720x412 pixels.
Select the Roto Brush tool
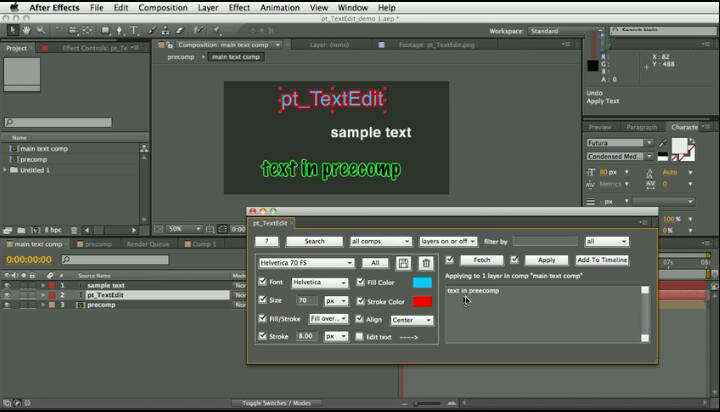[198, 30]
